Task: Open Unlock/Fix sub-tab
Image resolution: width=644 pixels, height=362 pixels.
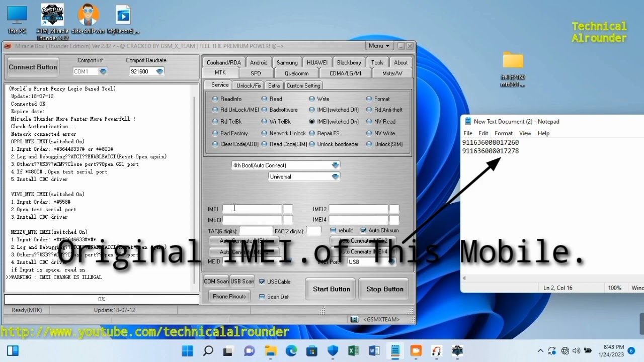Action: coord(249,85)
